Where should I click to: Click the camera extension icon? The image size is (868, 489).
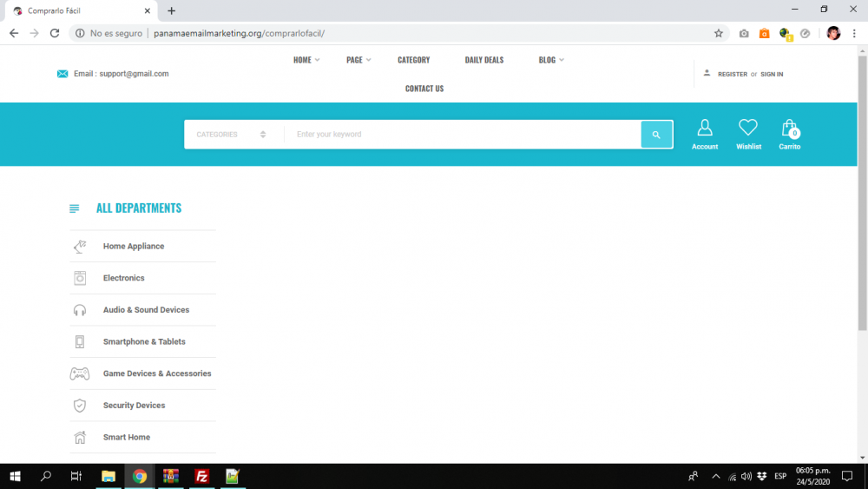(x=744, y=34)
